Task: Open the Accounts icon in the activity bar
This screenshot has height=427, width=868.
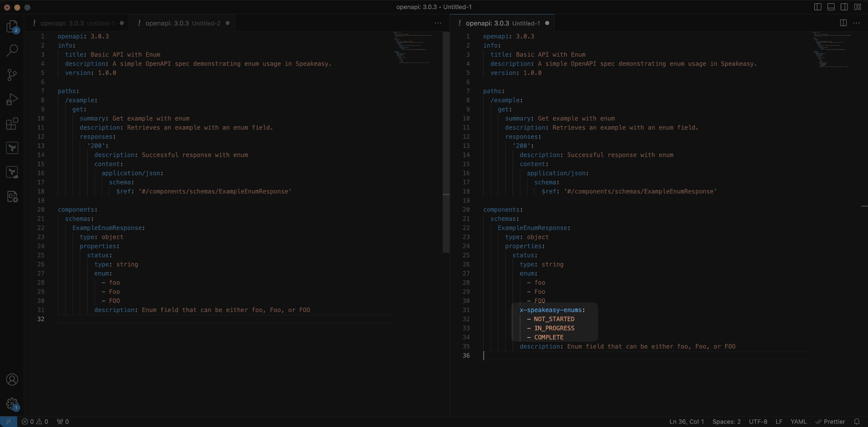Action: click(x=12, y=380)
